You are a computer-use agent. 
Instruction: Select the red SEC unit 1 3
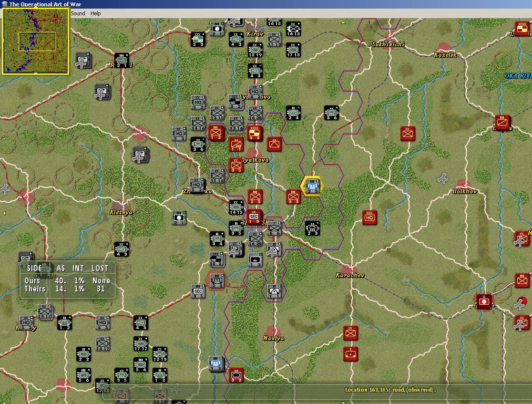tap(254, 217)
